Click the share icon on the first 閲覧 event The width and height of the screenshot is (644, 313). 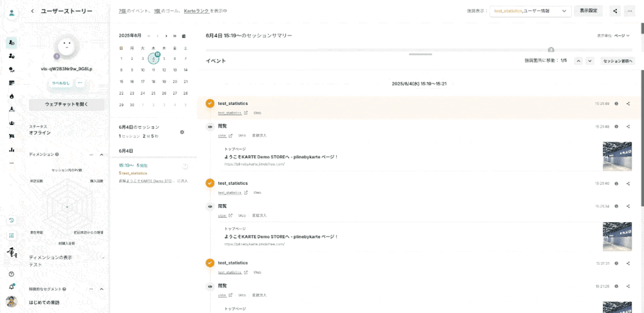coord(628,126)
